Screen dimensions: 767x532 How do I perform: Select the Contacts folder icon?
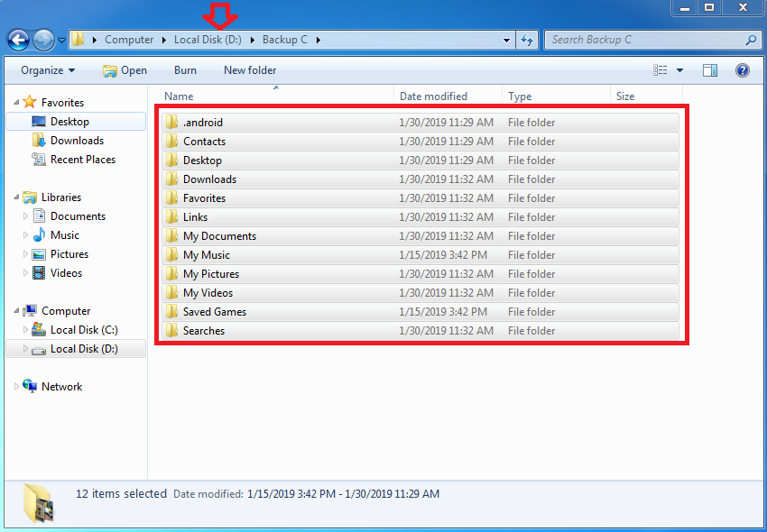pos(171,142)
